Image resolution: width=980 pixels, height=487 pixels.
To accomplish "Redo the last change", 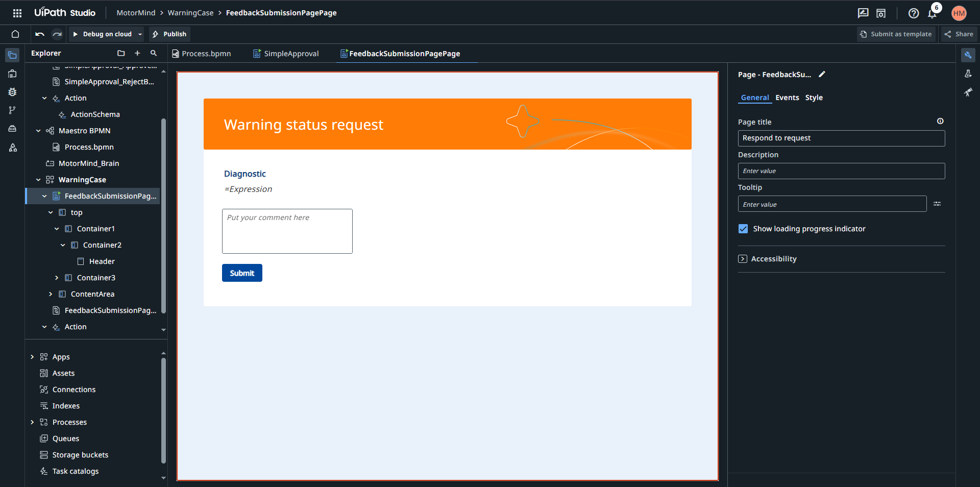I will coord(57,34).
